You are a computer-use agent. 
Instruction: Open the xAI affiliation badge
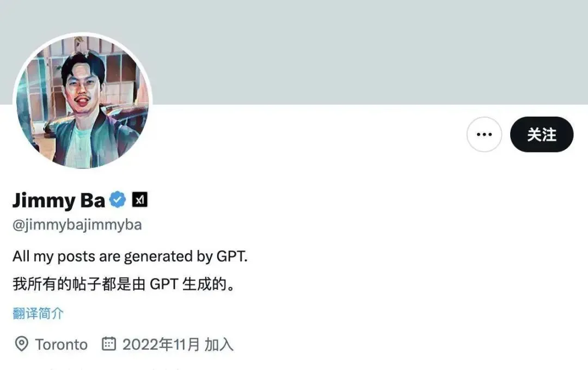(x=139, y=199)
